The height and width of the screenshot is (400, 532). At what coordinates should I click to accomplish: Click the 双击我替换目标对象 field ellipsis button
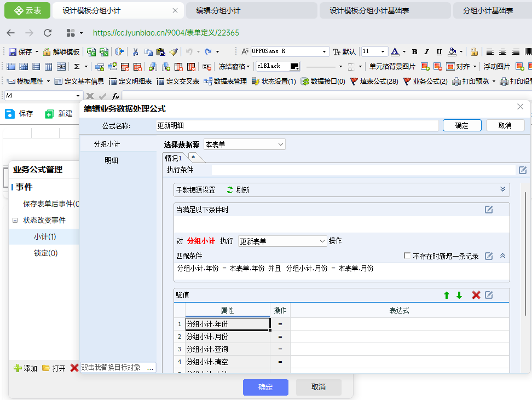coord(150,368)
